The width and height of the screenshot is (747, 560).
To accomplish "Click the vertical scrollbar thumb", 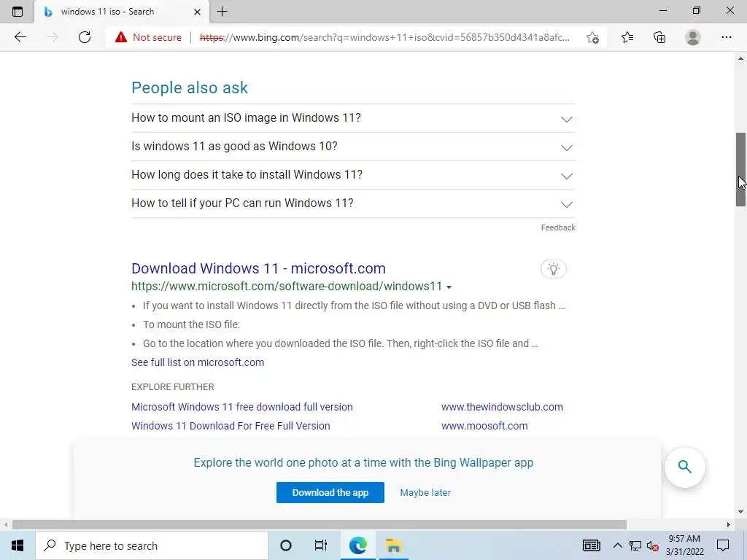I will (x=740, y=169).
